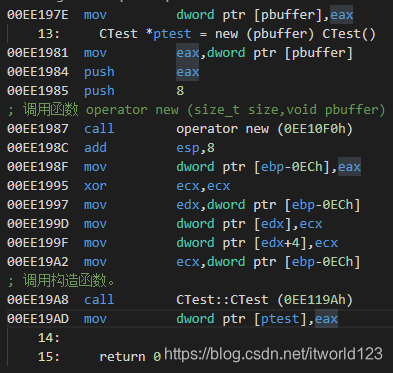Viewport: 393px width, 373px height.
Task: Click operand 'dword ptr [edx],ecx'
Action: tap(249, 224)
